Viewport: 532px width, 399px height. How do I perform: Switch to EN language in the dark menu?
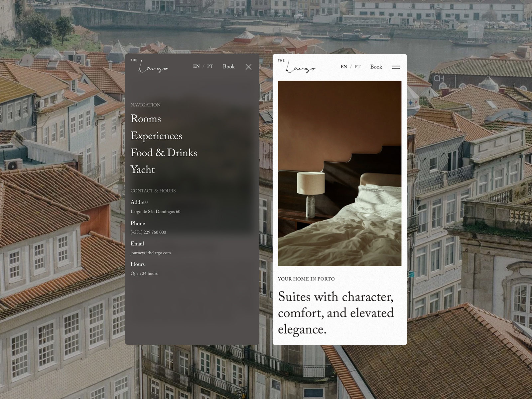196,66
